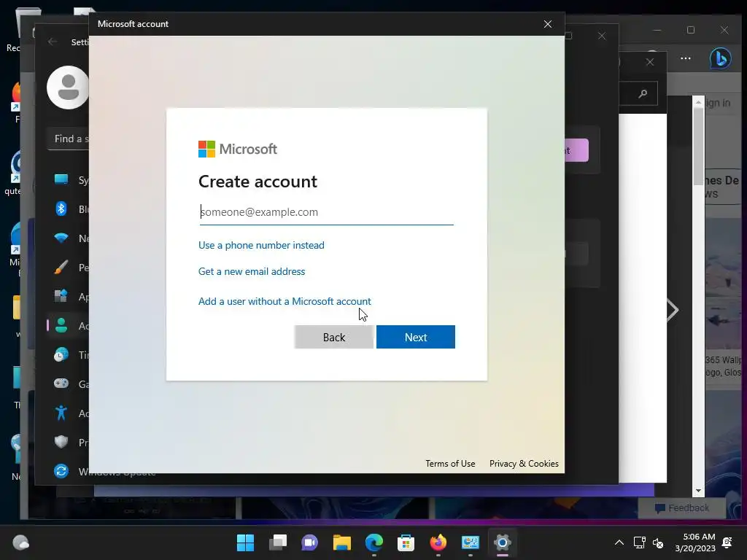Open the Terms of Use link
747x560 pixels.
click(450, 463)
